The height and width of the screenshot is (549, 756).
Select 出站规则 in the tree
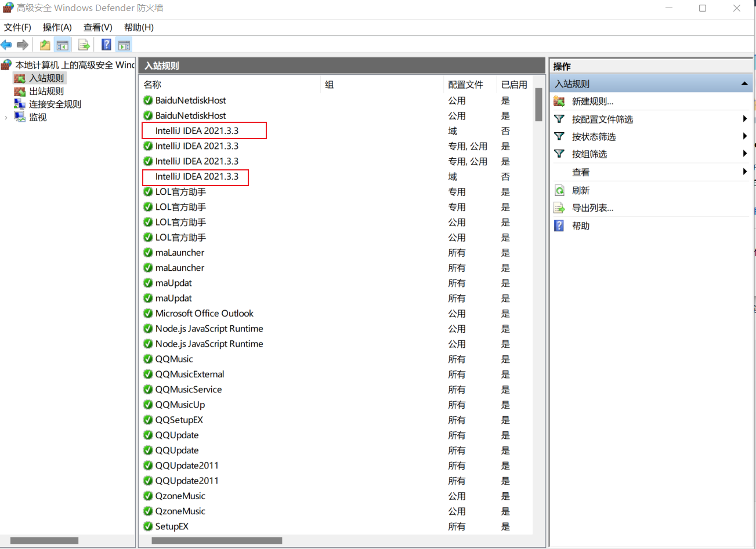(x=47, y=91)
